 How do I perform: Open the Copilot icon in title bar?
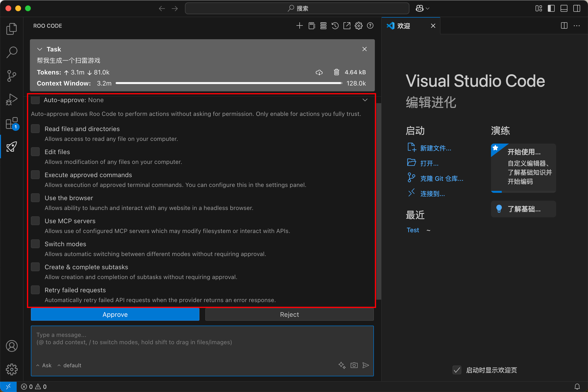pos(419,9)
